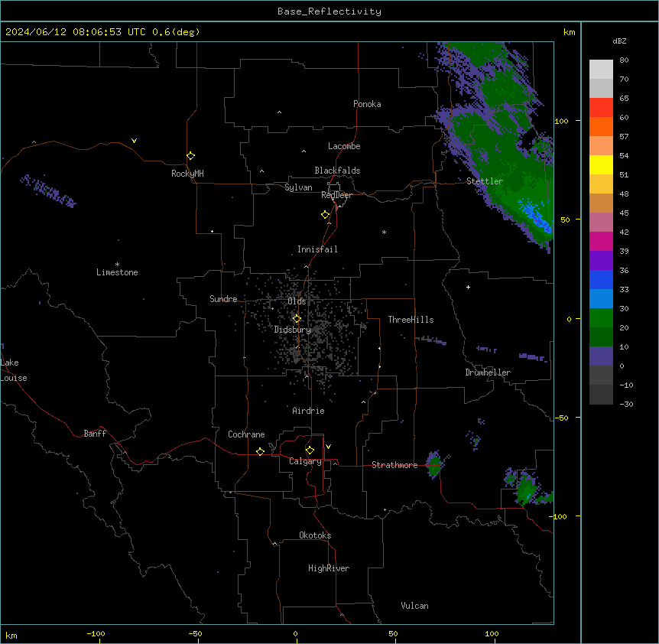
Task: Click the Didsbury label
Action: [293, 330]
